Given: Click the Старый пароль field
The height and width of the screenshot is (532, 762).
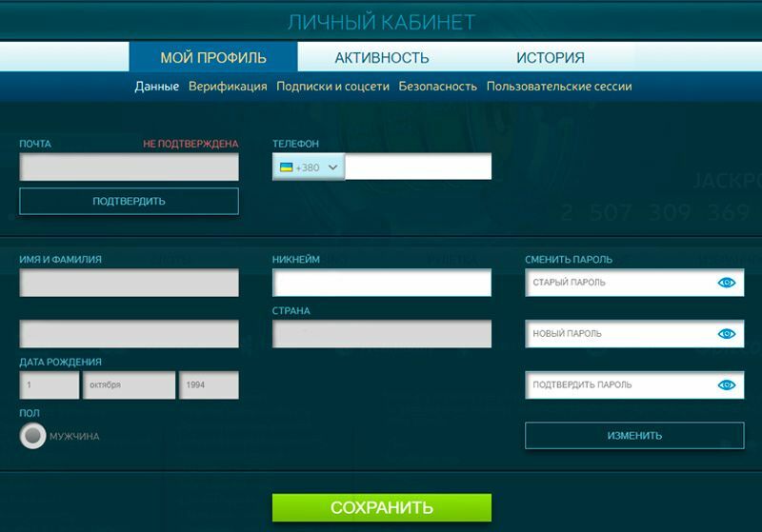Looking at the screenshot, I should [634, 283].
